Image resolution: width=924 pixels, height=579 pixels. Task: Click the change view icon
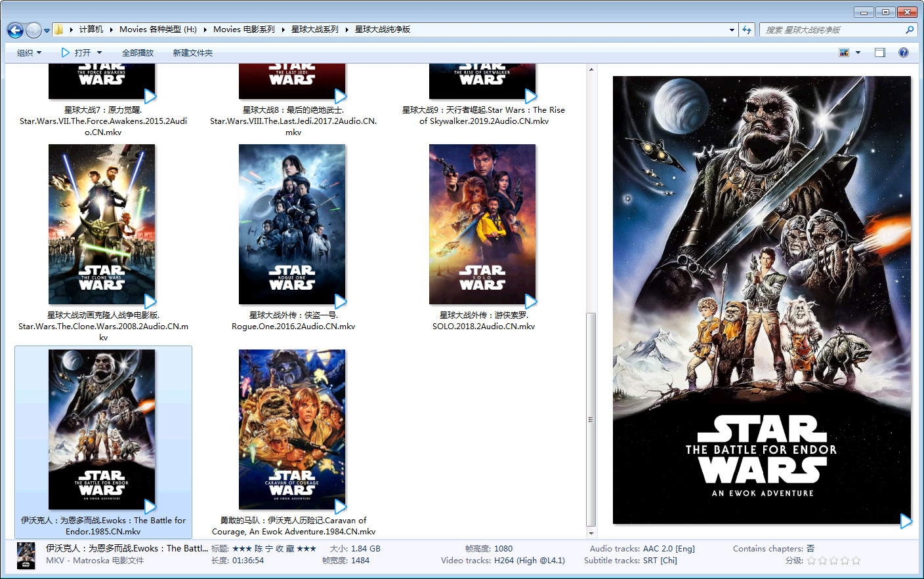coord(844,52)
